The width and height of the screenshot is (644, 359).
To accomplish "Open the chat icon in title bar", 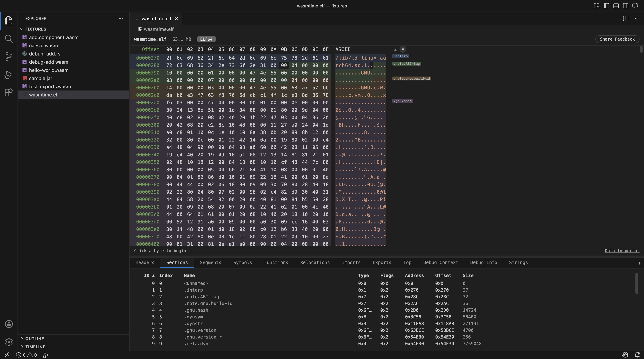I will click(x=635, y=6).
